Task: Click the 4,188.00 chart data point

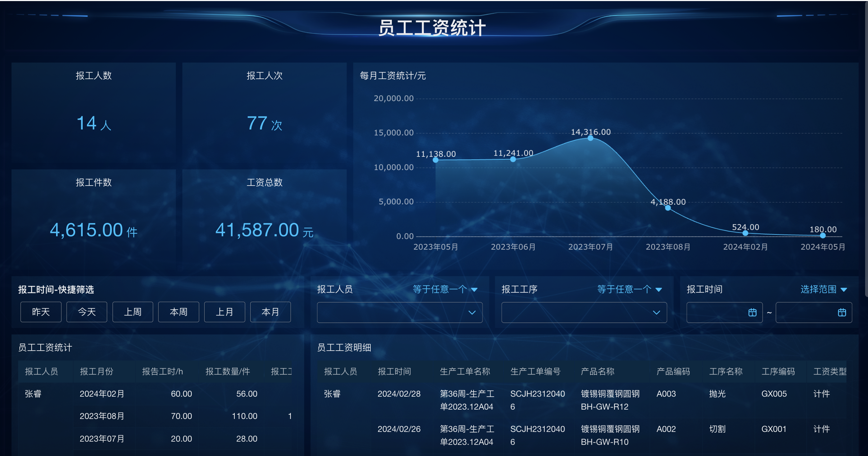Action: tap(668, 208)
